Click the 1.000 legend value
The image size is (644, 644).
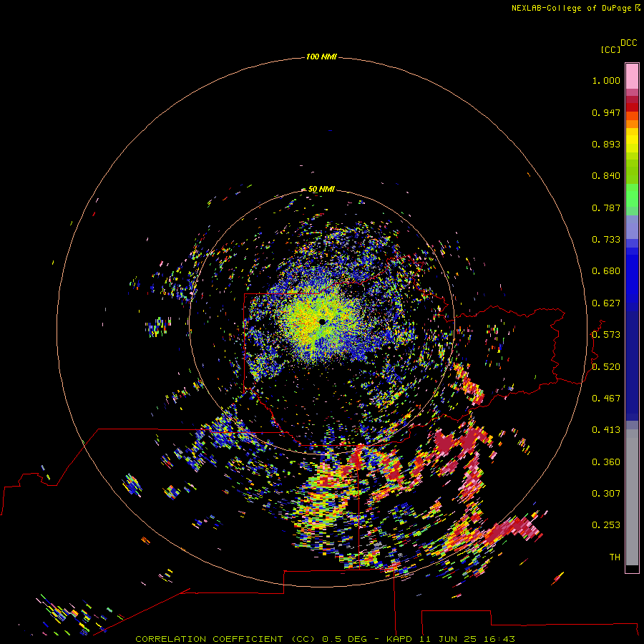[606, 80]
